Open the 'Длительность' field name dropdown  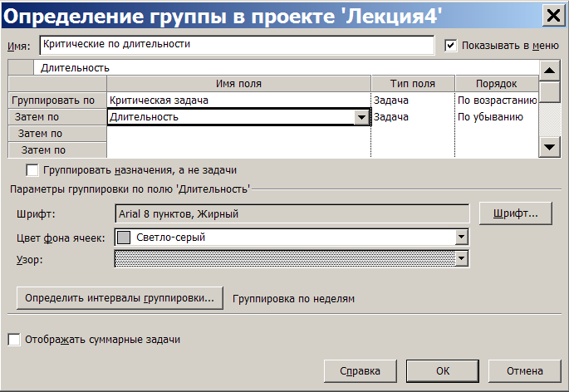[361, 117]
